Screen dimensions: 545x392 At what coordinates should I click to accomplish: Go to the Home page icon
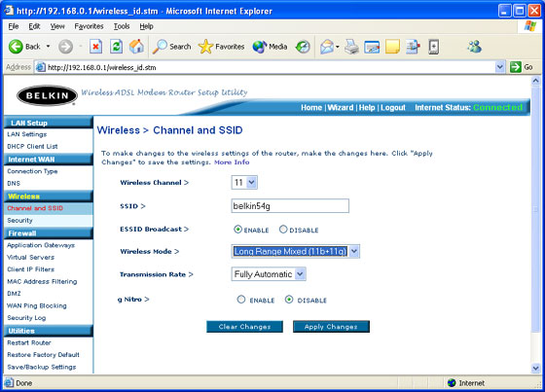point(136,47)
